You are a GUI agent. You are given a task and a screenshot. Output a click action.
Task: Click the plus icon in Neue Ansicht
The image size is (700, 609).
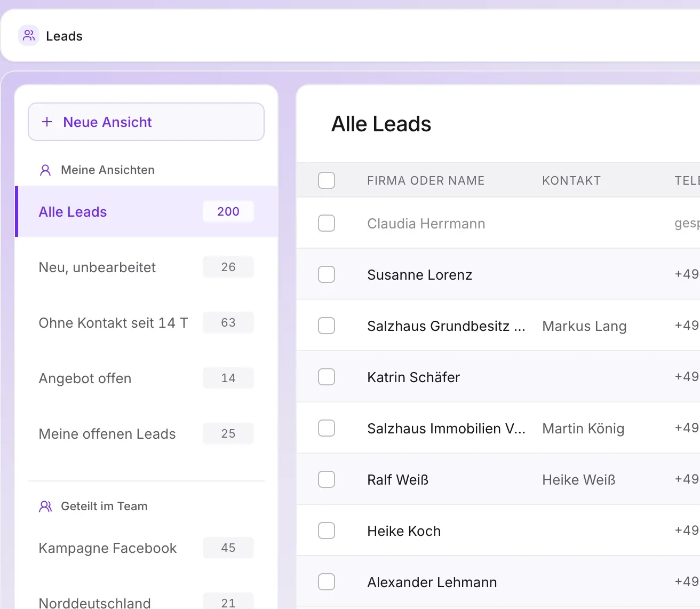pos(47,122)
